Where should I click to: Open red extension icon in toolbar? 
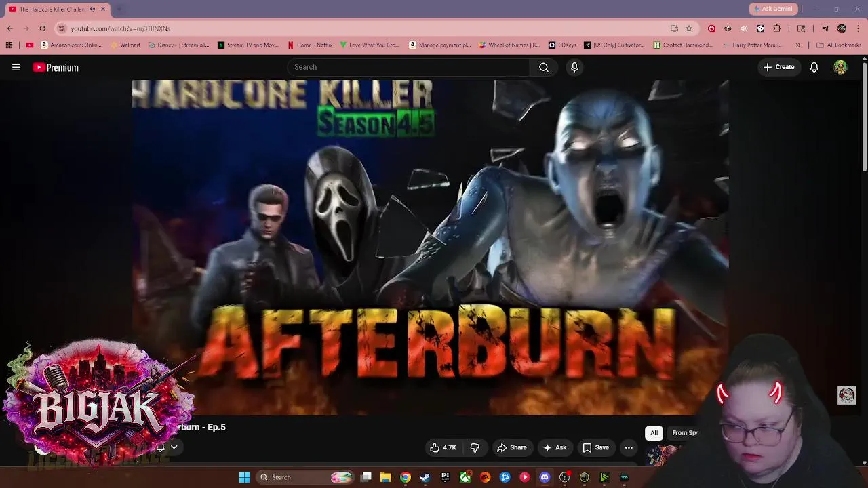711,28
